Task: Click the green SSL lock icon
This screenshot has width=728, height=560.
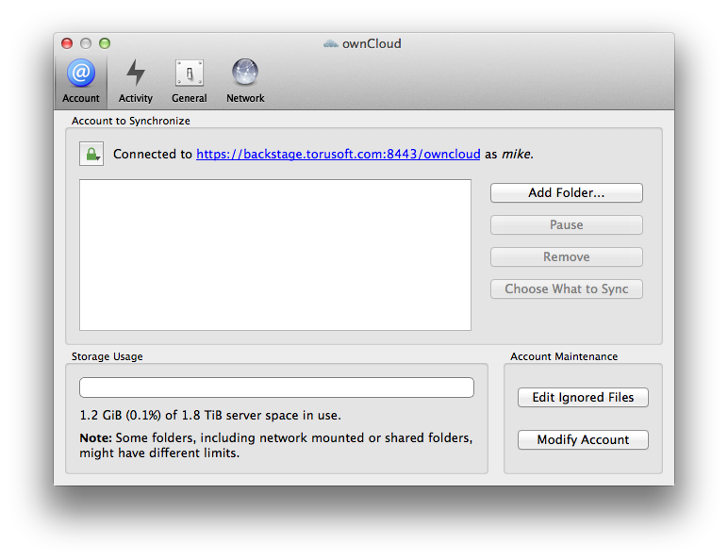Action: (91, 154)
